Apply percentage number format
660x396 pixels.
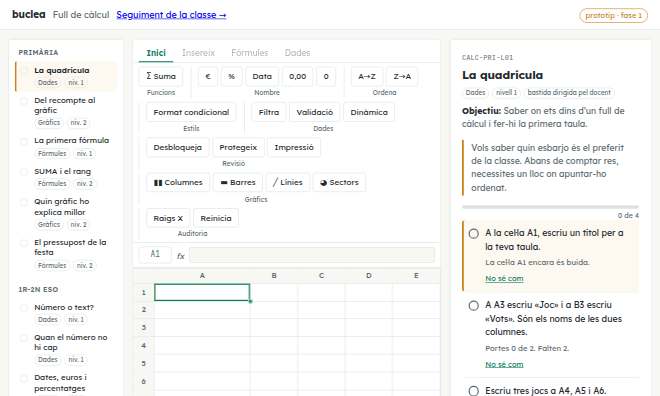pos(232,76)
